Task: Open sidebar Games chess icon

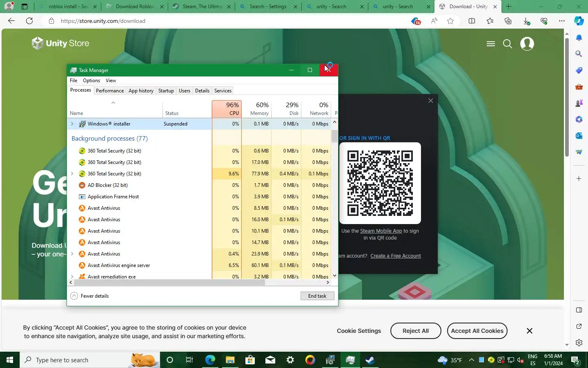Action: (x=579, y=103)
